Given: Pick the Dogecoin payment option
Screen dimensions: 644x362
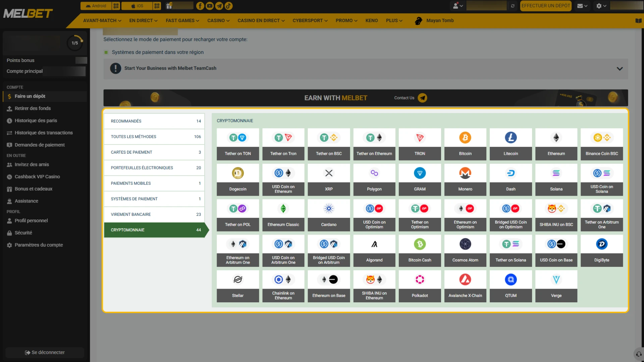Looking at the screenshot, I should (x=237, y=180).
